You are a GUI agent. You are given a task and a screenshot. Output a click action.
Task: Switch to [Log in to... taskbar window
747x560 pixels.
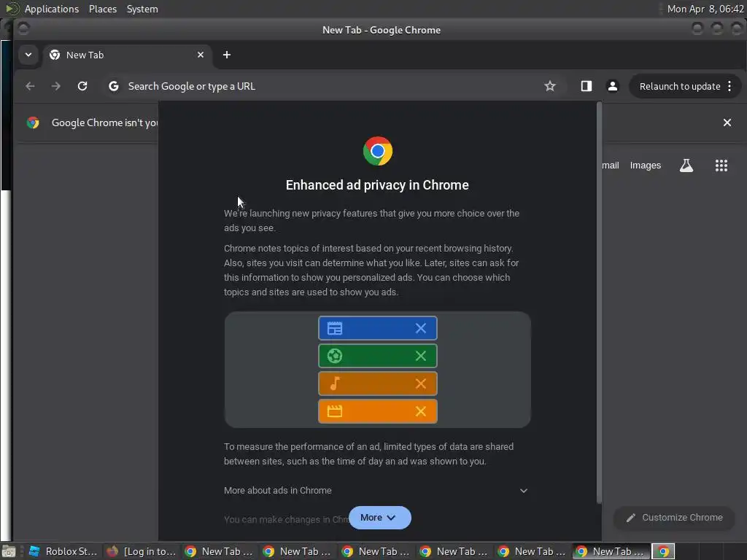[x=142, y=551]
